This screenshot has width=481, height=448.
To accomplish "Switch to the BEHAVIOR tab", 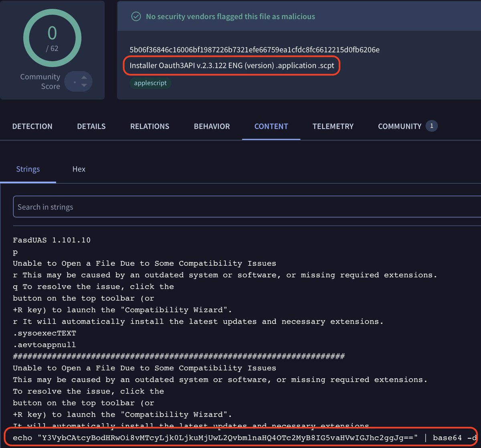I will 212,126.
